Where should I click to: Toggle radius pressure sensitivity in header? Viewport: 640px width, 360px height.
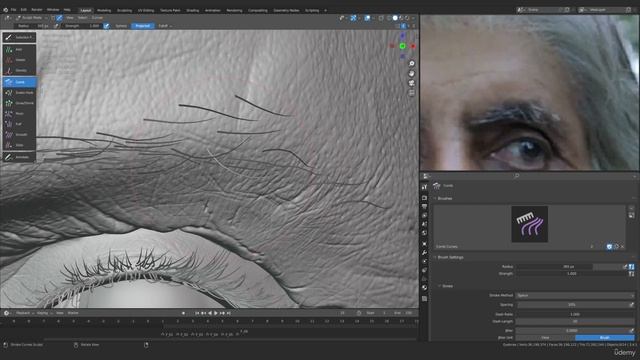click(x=56, y=26)
